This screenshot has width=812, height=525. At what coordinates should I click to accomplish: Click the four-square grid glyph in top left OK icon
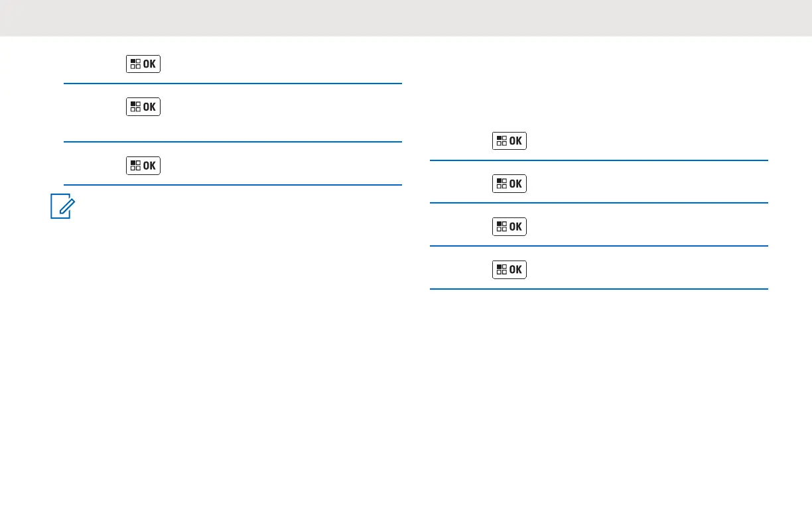click(135, 64)
